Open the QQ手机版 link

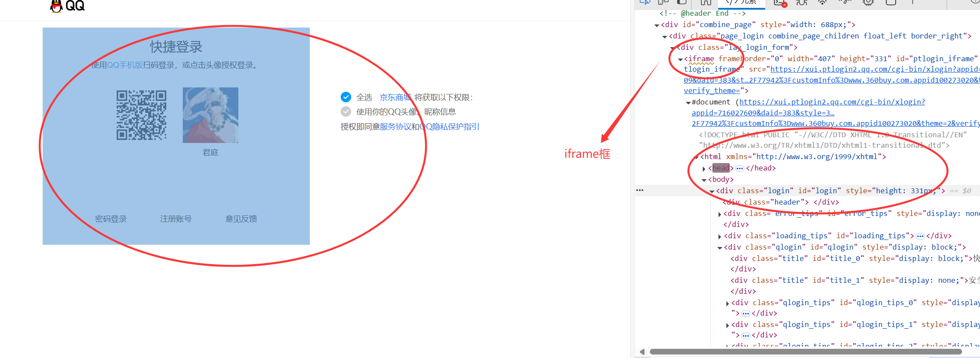pos(125,65)
